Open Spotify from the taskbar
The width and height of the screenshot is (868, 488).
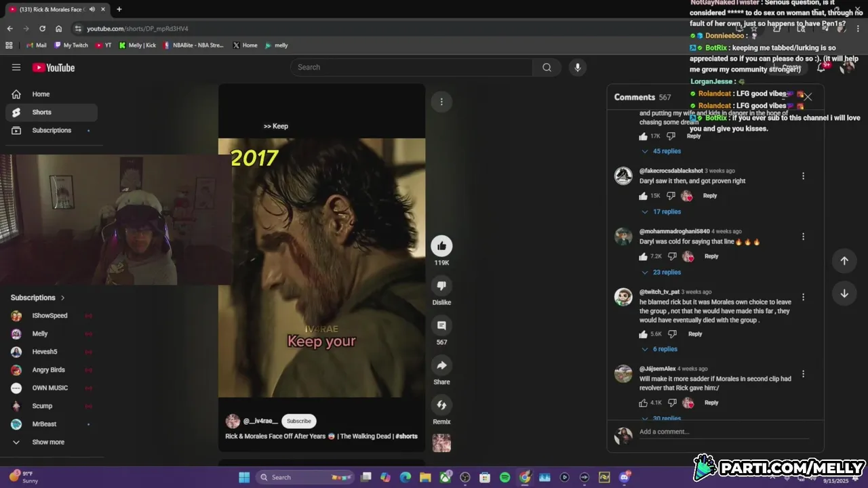(505, 477)
